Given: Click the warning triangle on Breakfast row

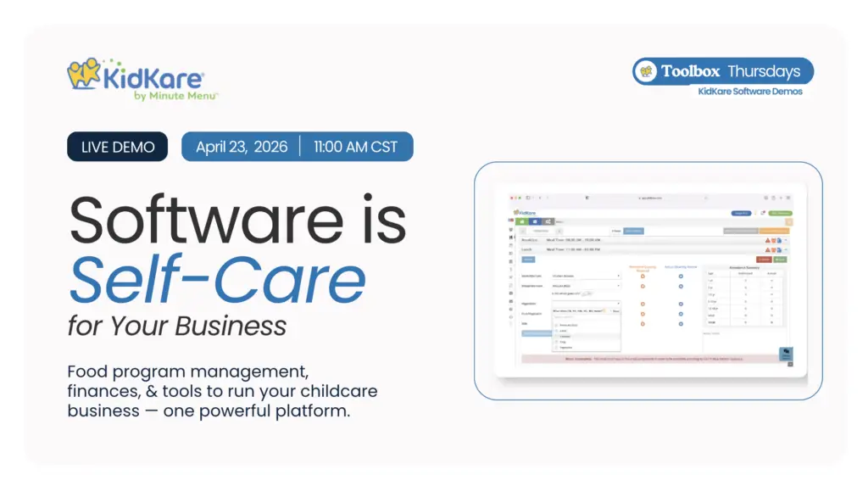Looking at the screenshot, I should coord(768,240).
